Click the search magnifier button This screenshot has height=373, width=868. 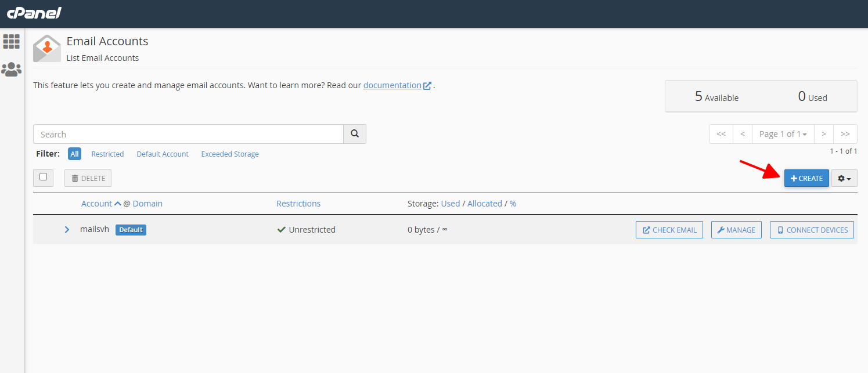[x=355, y=134]
